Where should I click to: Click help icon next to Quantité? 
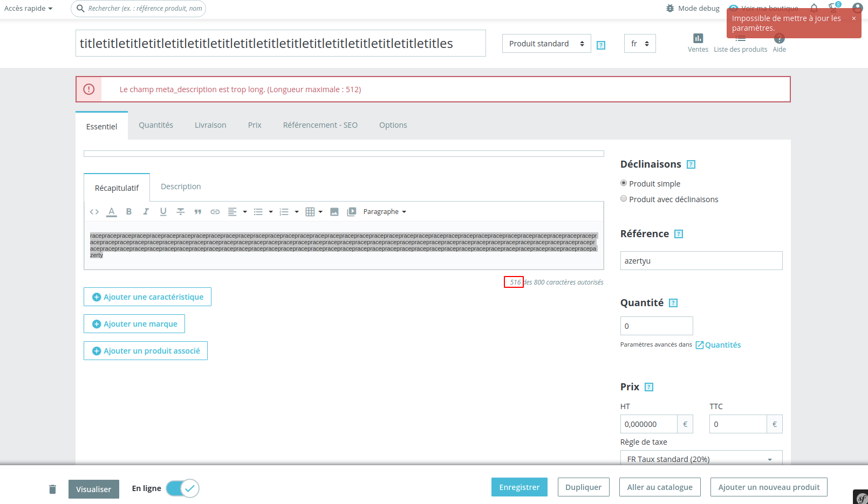673,303
